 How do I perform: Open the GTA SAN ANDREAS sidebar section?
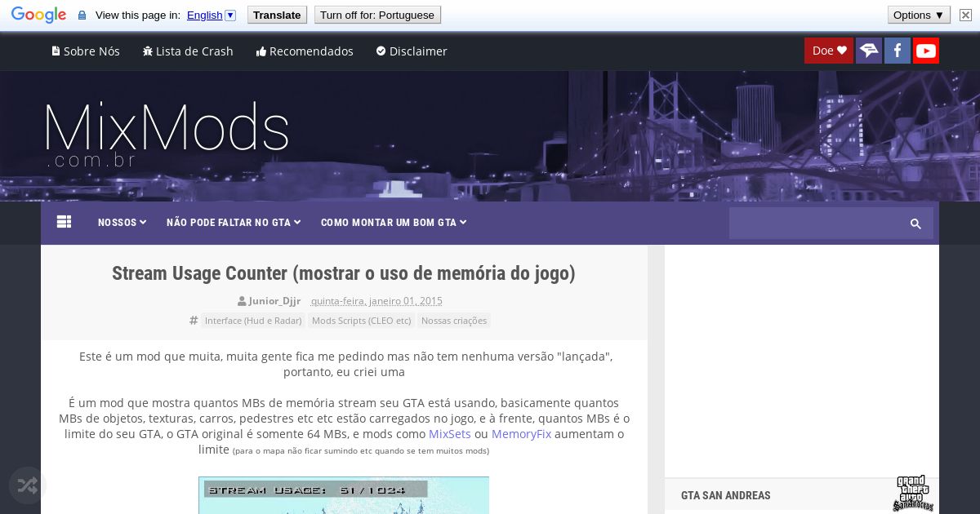point(726,495)
